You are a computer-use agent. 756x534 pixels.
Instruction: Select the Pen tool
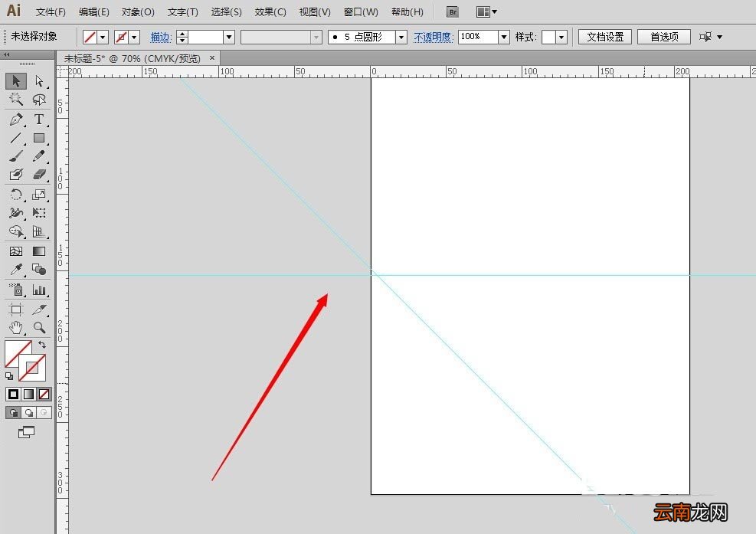point(16,120)
